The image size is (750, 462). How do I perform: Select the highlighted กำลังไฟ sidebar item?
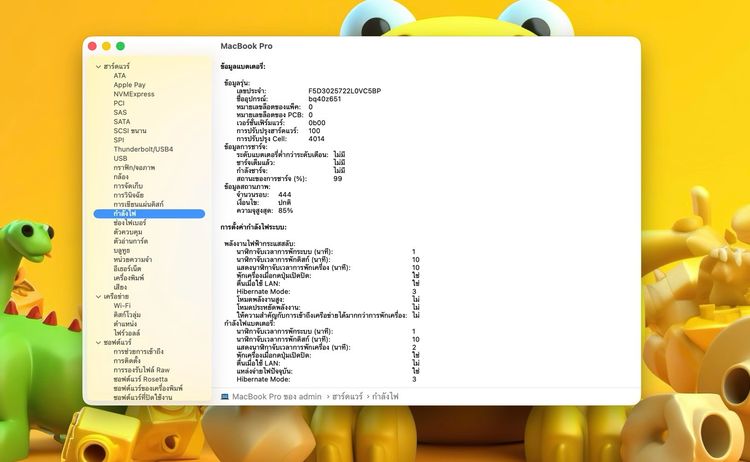149,213
